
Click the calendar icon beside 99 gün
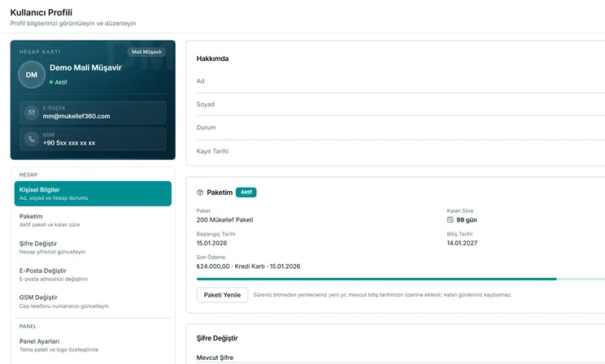point(450,220)
